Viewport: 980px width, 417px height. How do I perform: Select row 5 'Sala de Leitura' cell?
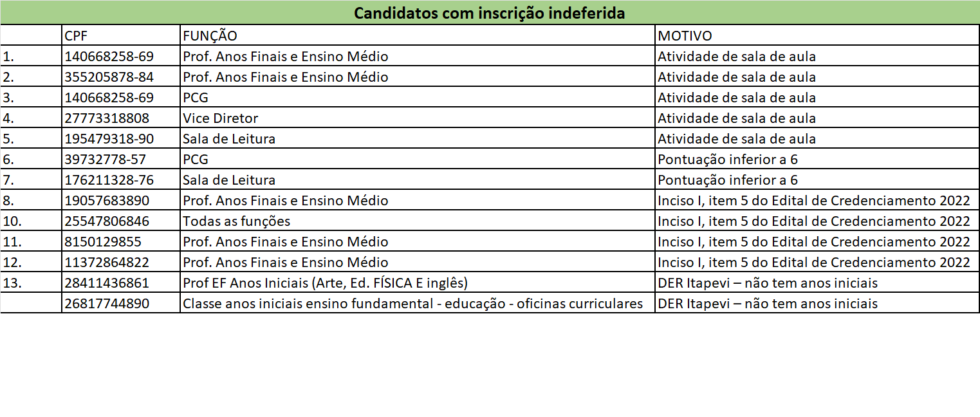click(x=418, y=138)
